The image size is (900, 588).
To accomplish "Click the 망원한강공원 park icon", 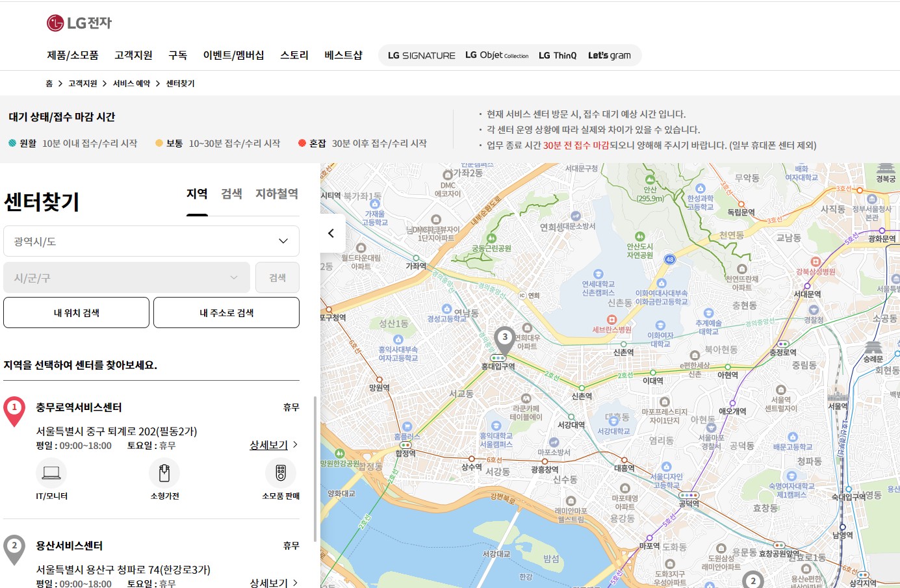I will [339, 454].
